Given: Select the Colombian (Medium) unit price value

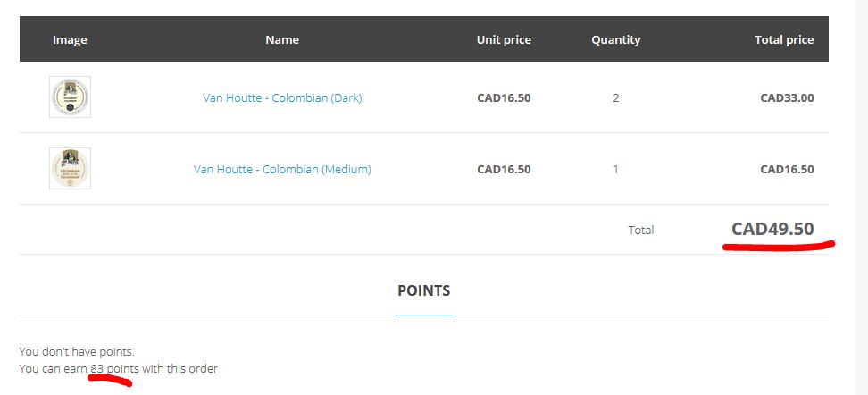Looking at the screenshot, I should [x=504, y=169].
